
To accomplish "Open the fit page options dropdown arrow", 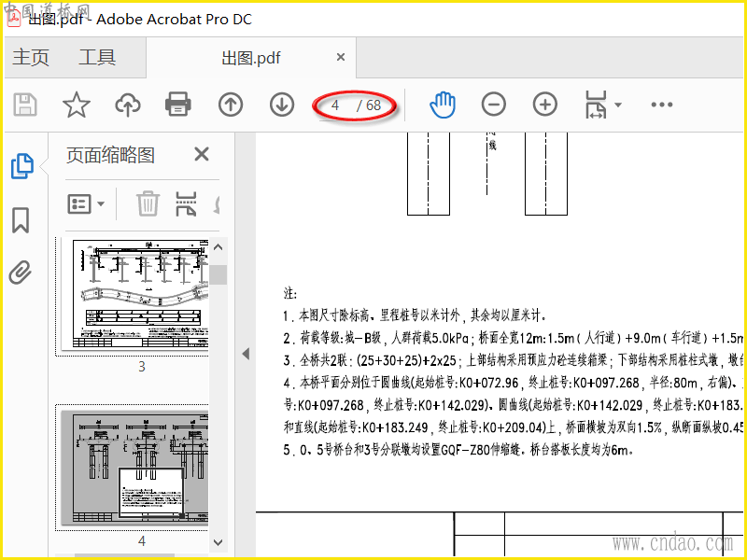I will (618, 105).
